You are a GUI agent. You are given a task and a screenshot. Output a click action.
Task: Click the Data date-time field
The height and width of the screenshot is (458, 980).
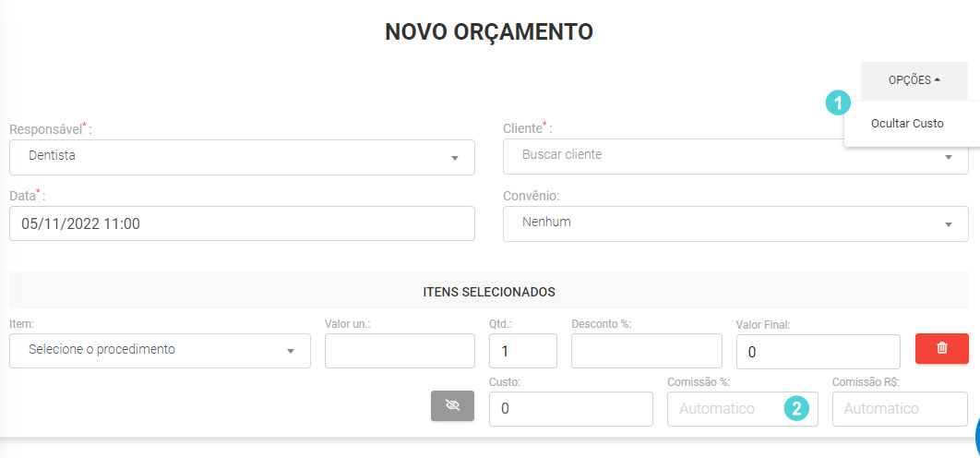242,223
